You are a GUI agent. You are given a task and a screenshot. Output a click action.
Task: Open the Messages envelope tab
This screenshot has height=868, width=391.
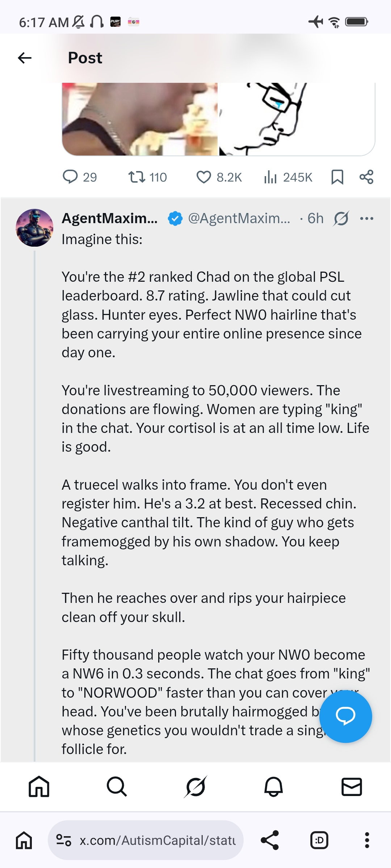point(352,787)
